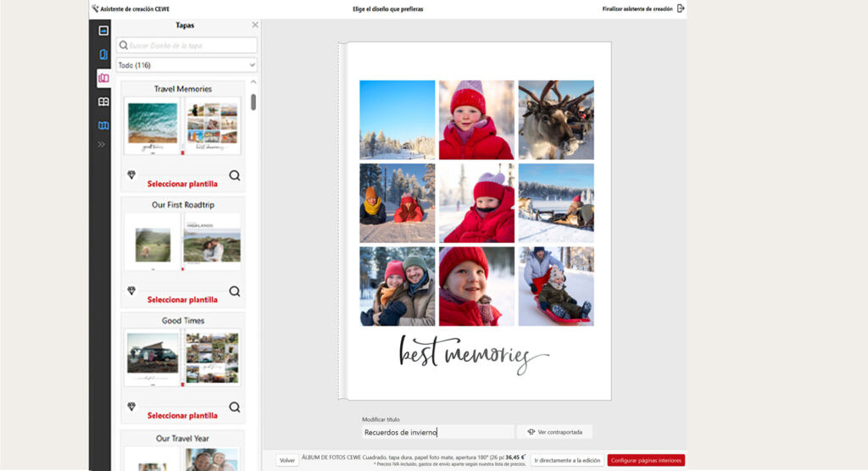The image size is (868, 471).
Task: Click Finalizar asistente de creación
Action: pyautogui.click(x=637, y=8)
